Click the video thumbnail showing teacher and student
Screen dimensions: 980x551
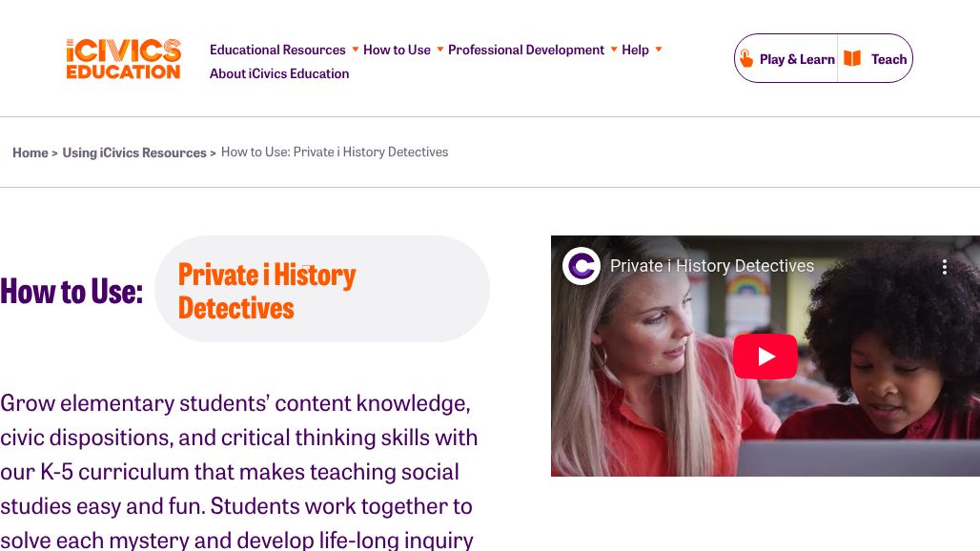pos(766,356)
